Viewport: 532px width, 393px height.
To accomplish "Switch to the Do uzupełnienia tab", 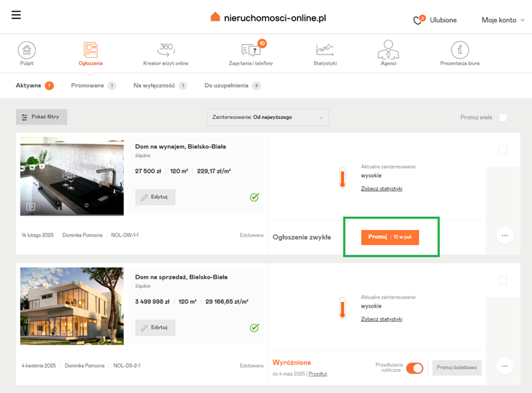I will coord(226,86).
